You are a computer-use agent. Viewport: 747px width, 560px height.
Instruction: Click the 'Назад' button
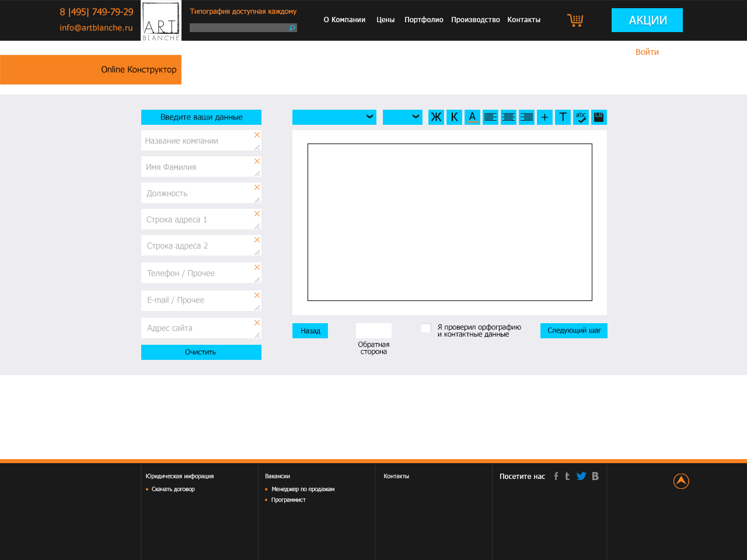(310, 331)
